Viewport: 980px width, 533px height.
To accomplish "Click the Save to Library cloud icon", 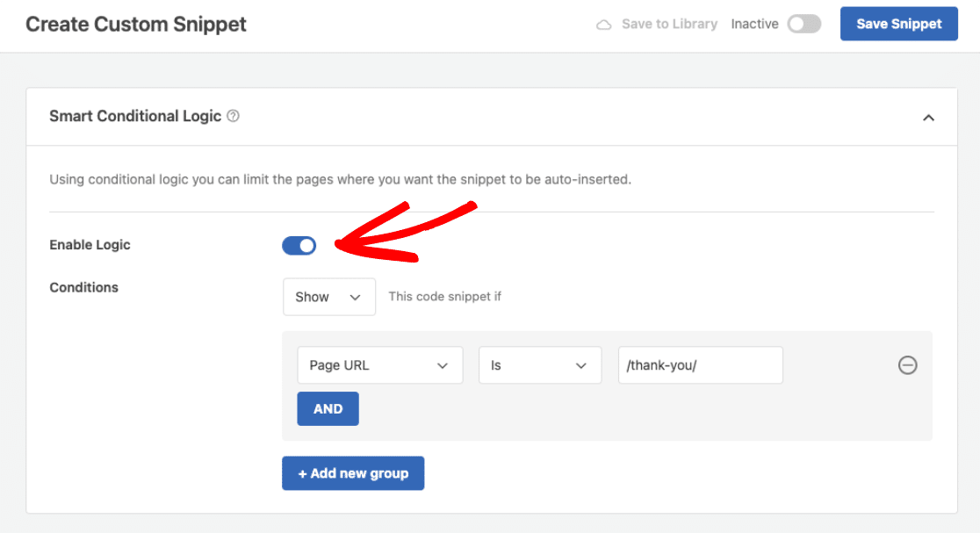I will click(x=603, y=24).
